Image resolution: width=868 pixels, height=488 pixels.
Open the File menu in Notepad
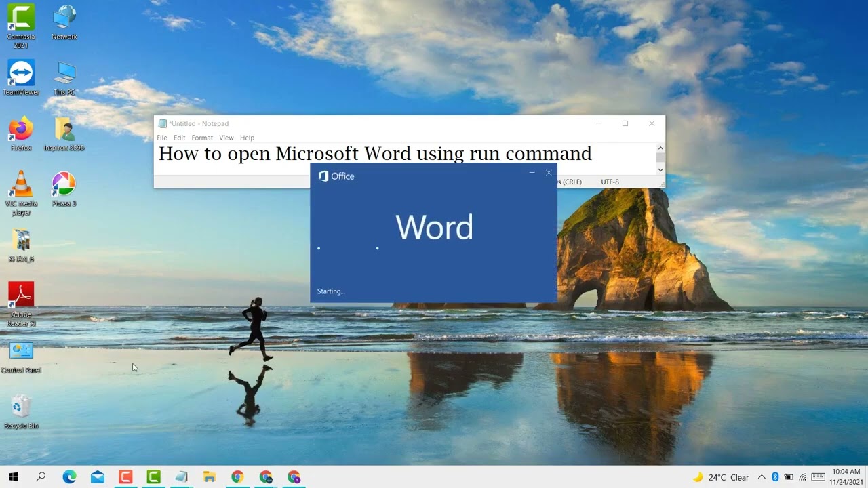[162, 138]
